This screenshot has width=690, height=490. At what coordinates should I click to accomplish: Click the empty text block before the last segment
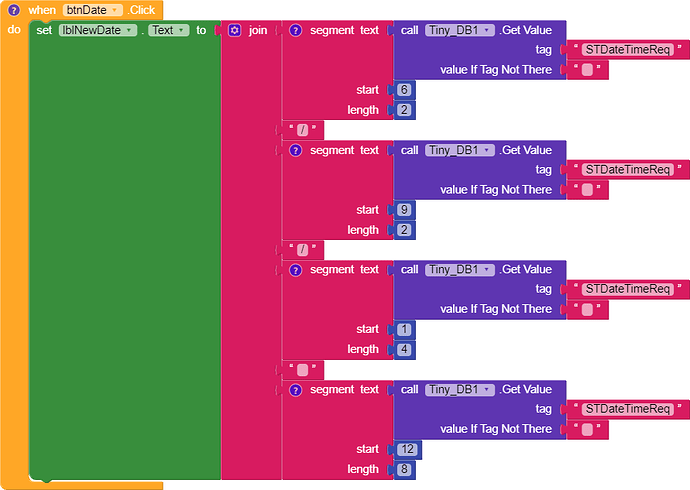click(x=303, y=370)
